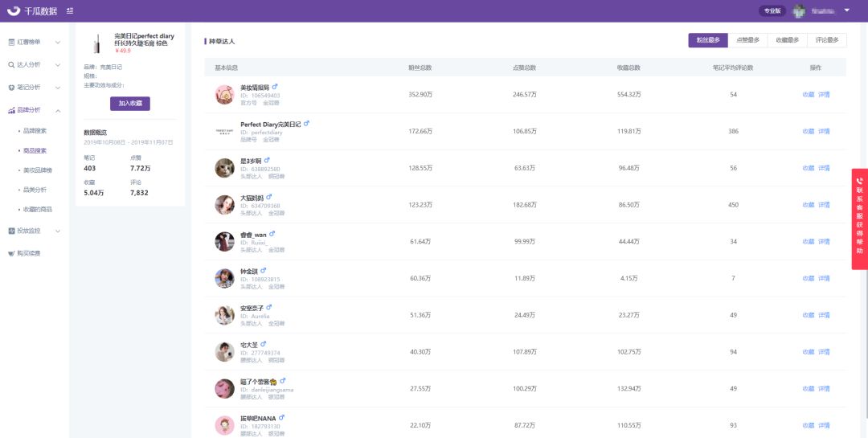Screen dimensions: 868x438
Task: Click the 352.90万 follower count cell
Action: pos(420,95)
